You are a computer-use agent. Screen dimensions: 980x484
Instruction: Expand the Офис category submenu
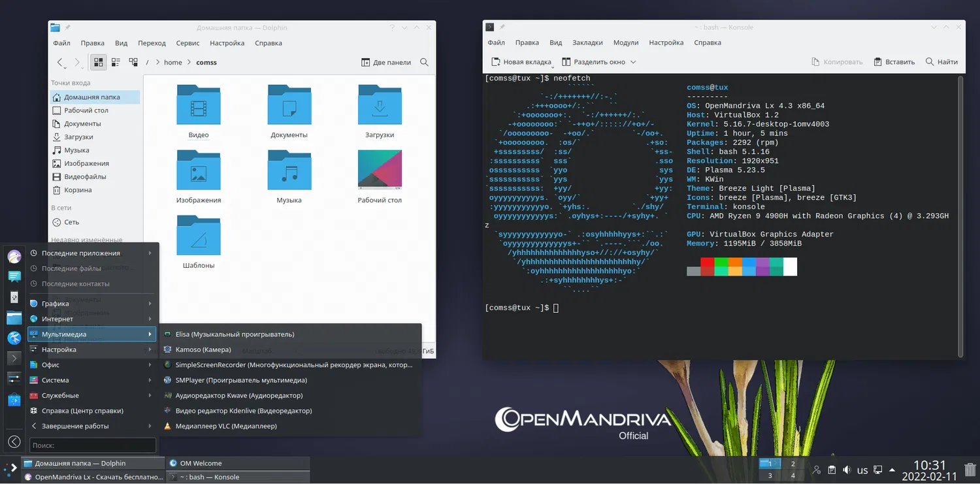pyautogui.click(x=92, y=364)
